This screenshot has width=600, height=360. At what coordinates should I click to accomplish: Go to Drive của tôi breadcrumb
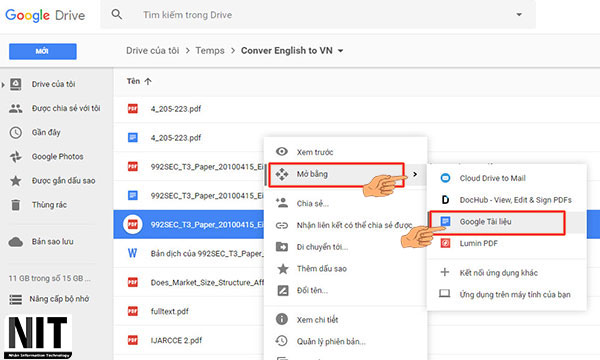152,50
